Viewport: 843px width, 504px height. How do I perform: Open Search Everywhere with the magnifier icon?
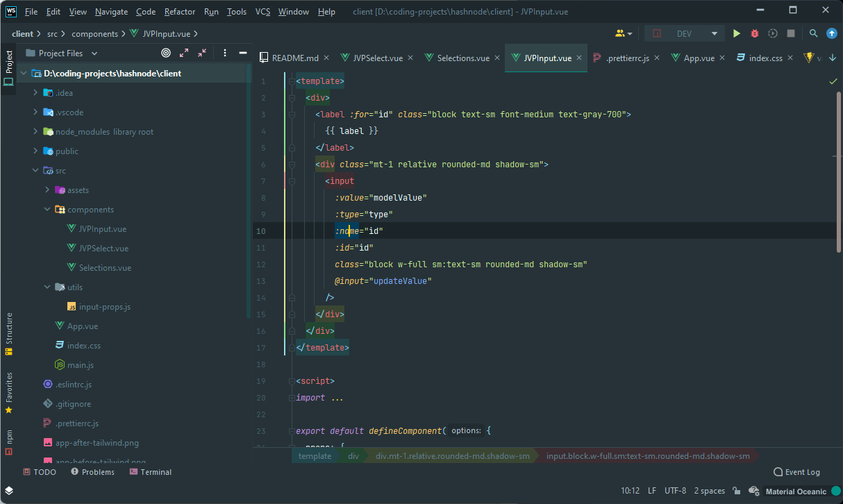point(813,33)
